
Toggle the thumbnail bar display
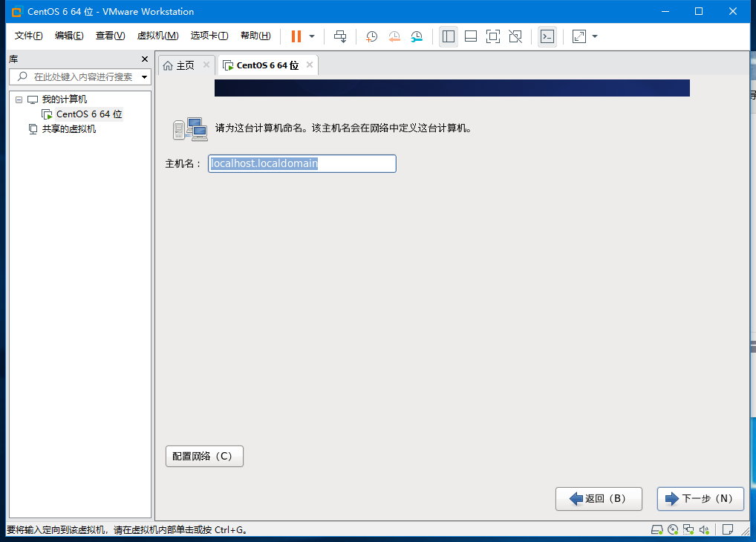click(x=470, y=36)
